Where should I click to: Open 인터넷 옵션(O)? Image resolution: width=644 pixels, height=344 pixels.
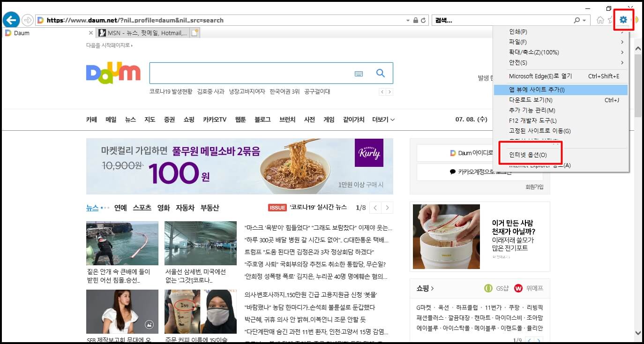tap(528, 155)
